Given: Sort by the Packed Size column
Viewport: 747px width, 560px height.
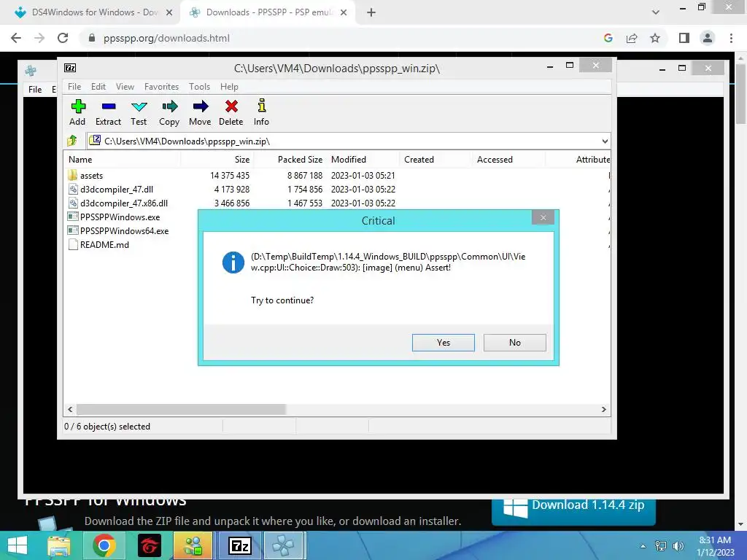Looking at the screenshot, I should (290, 160).
